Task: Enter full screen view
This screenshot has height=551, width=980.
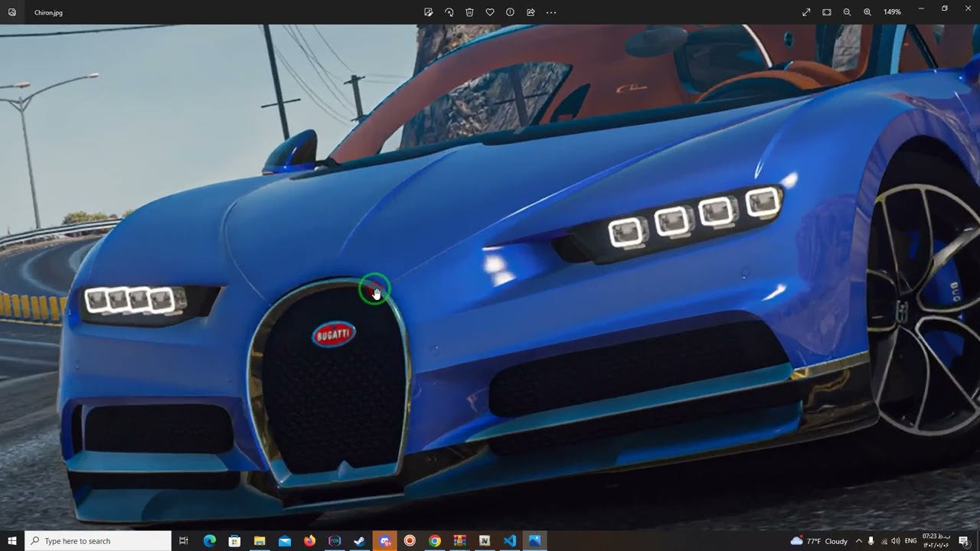Action: 806,12
